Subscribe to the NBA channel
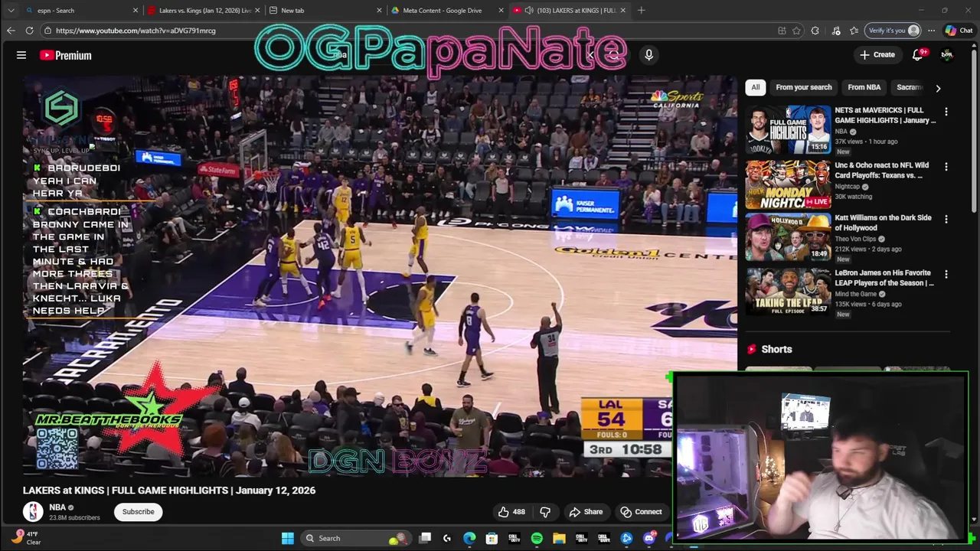Screen dimensions: 980x551 (x=139, y=511)
